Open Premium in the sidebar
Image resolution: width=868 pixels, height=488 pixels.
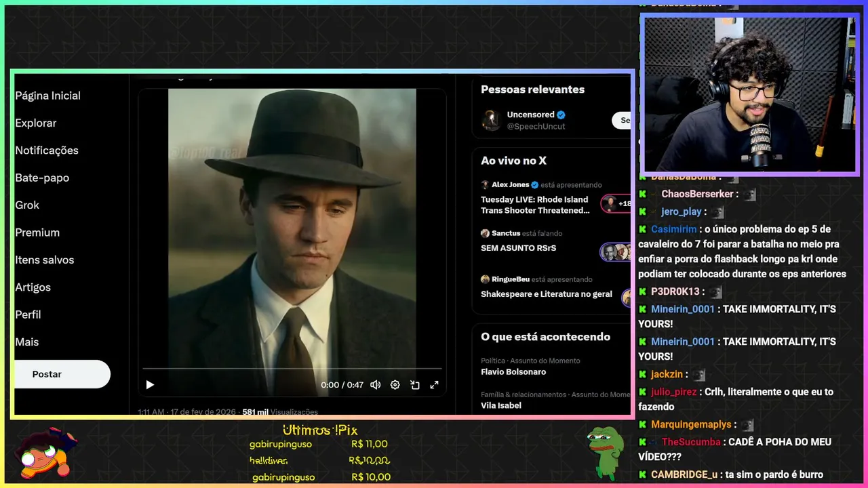tap(37, 232)
